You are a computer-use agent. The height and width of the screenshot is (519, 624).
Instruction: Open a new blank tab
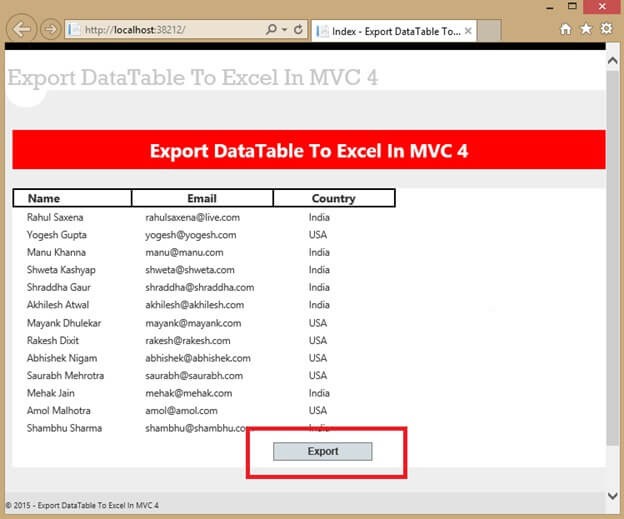(x=489, y=31)
